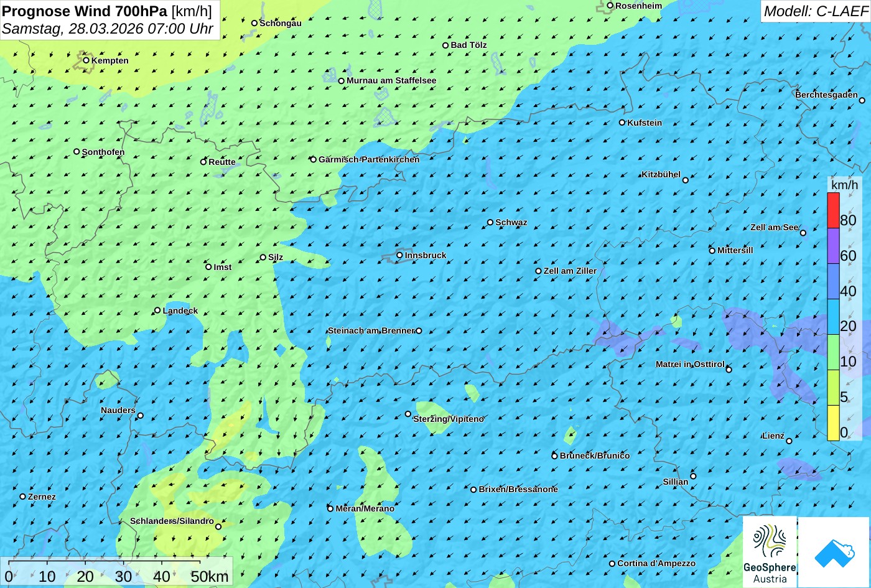Click the Matrei in Osttirol marker
Viewport: 871px width, 588px height.
coord(729,370)
